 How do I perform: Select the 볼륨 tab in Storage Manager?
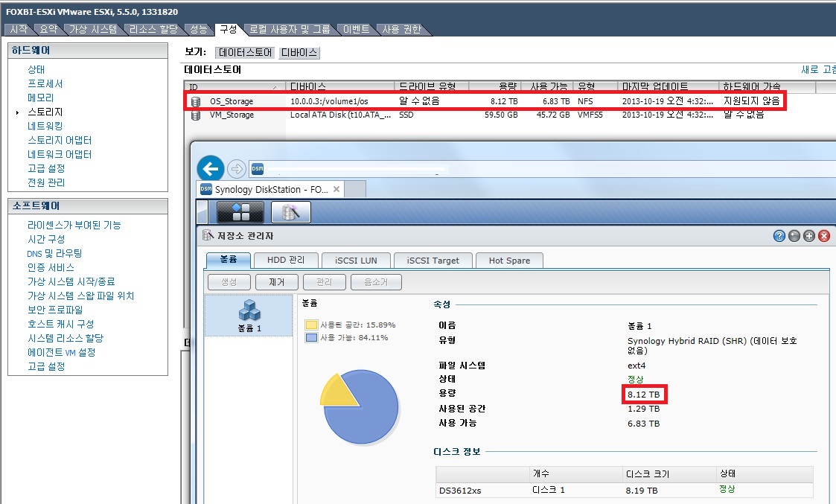229,260
